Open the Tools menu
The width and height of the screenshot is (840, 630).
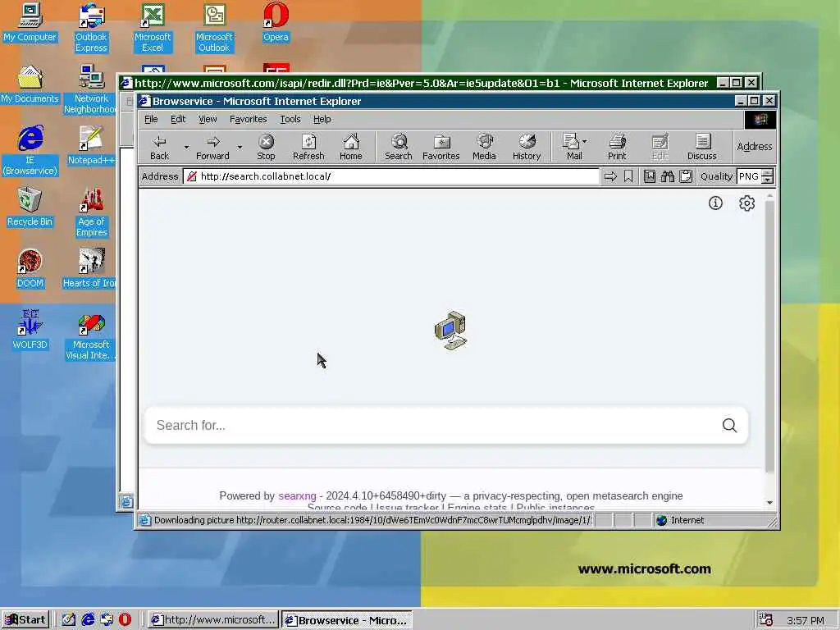[290, 119]
